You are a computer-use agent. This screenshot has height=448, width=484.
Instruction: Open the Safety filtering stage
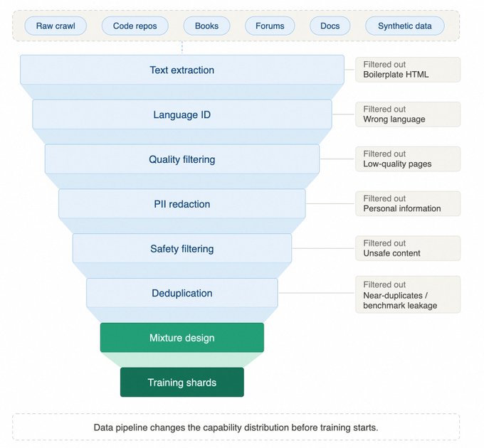182,248
